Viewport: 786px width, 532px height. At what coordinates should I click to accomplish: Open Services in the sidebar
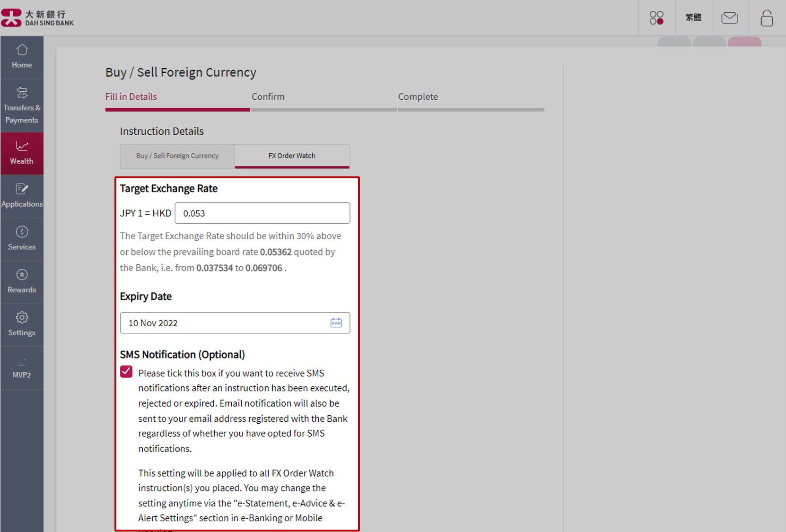click(x=22, y=239)
